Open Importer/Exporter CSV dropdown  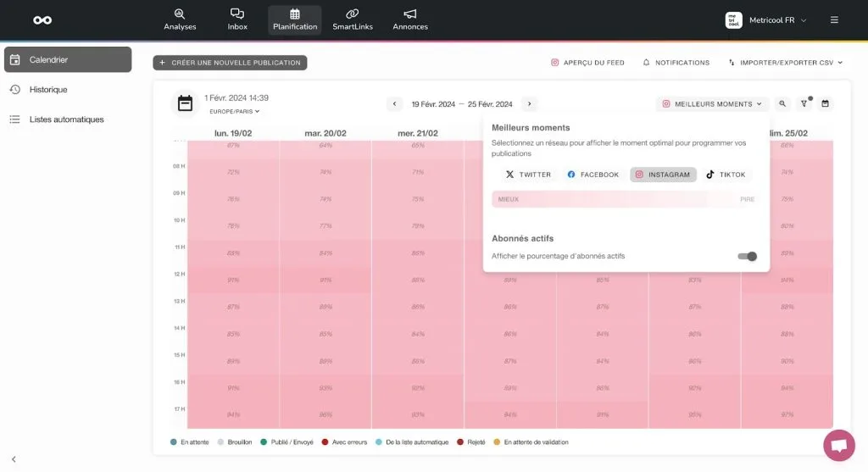coord(786,63)
